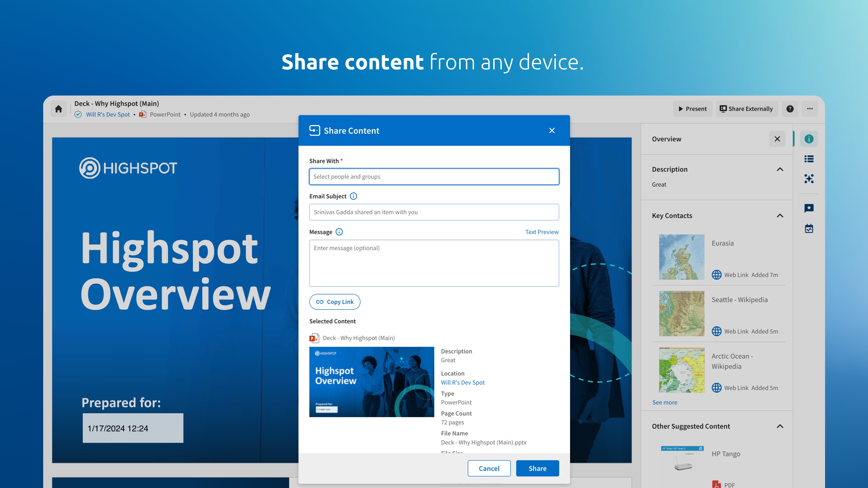The height and width of the screenshot is (488, 868).
Task: Open the Text Preview link
Action: pyautogui.click(x=542, y=232)
